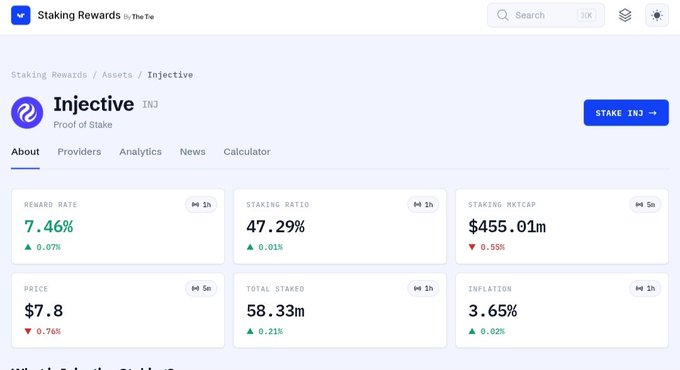Focus the Search input field
This screenshot has width=680, height=370.
546,15
